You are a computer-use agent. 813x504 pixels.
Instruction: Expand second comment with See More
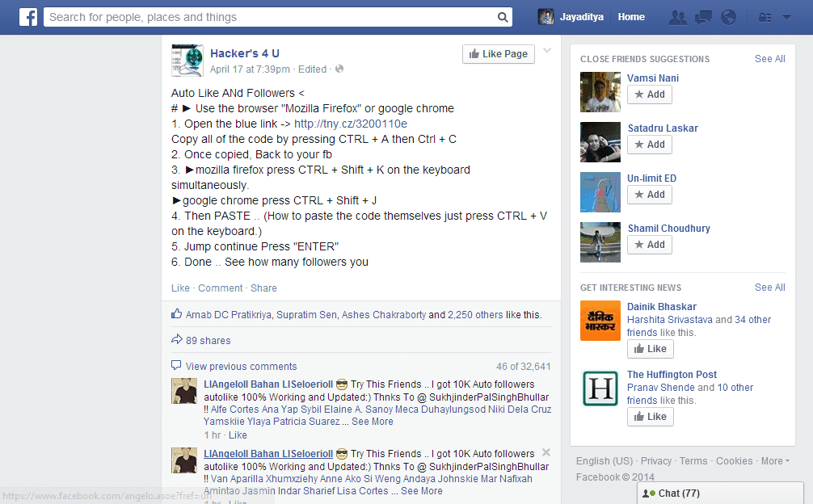pyautogui.click(x=422, y=491)
